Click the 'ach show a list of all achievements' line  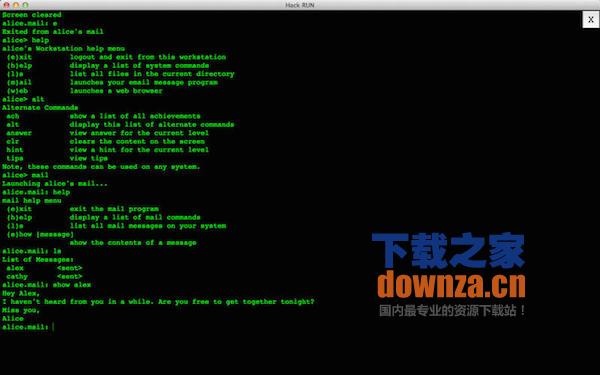pos(103,116)
